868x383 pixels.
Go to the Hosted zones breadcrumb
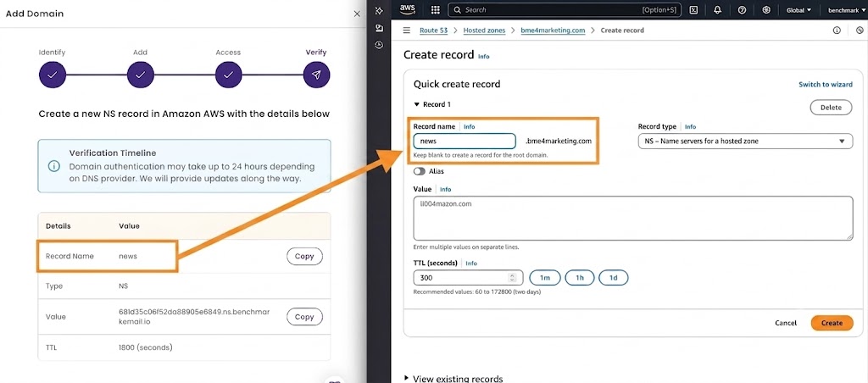coord(484,31)
